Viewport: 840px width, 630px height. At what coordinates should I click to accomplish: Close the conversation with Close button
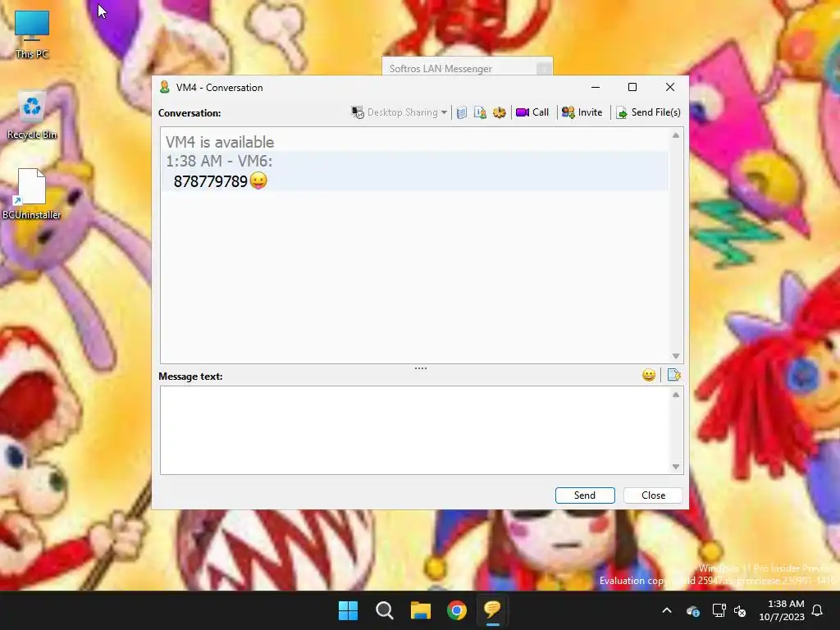[x=653, y=495]
